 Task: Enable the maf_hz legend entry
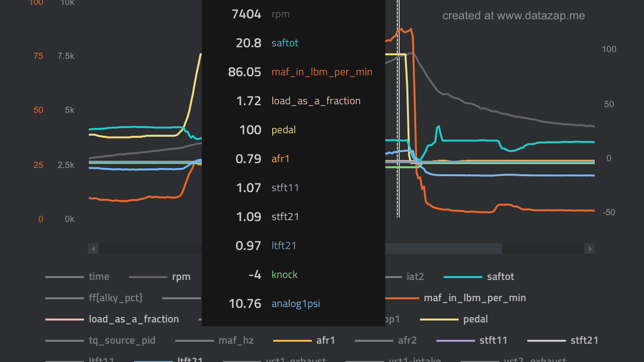[x=214, y=340]
